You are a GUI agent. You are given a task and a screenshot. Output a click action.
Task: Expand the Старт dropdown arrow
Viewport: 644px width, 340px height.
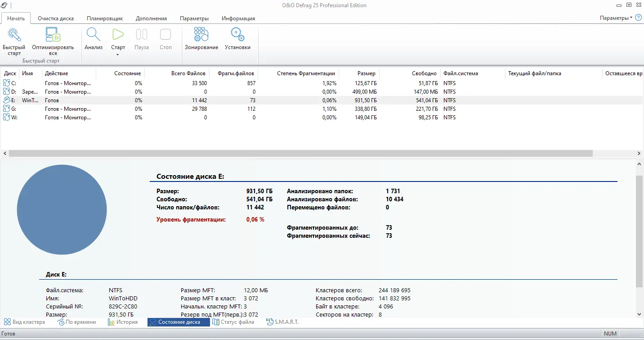tap(118, 55)
